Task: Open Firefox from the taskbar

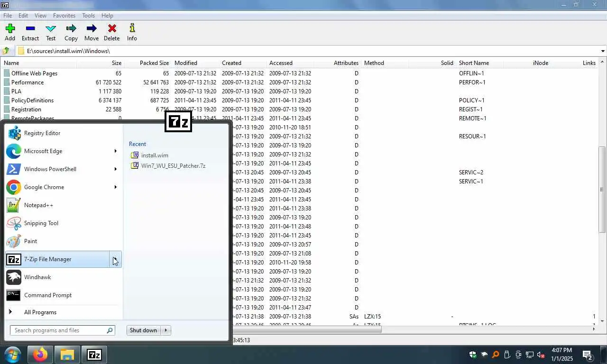Action: pyautogui.click(x=40, y=355)
